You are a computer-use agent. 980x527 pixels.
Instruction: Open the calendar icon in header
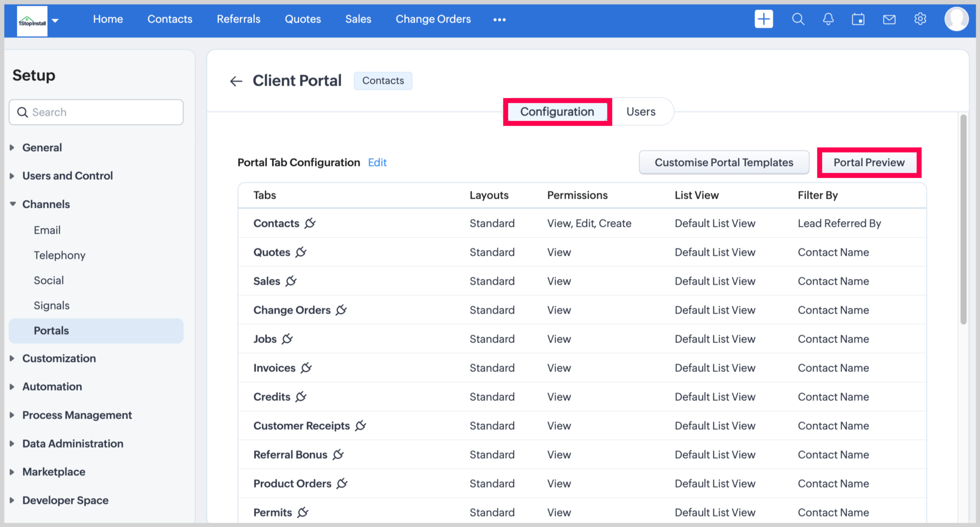point(858,19)
